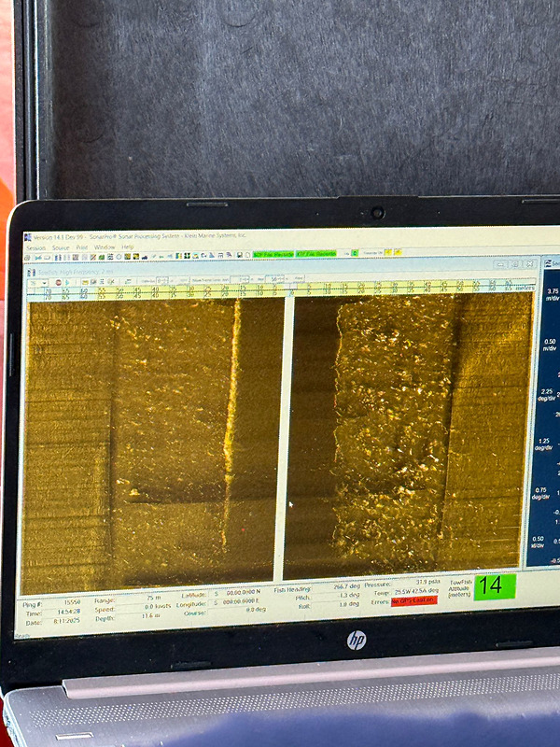Click the yellow icon at main toolbar's end
Viewport: 560px width, 747px height.
point(398,252)
